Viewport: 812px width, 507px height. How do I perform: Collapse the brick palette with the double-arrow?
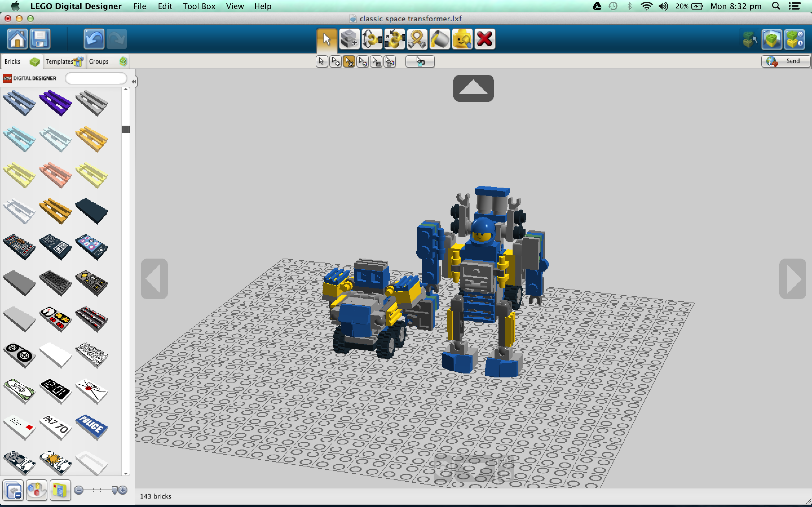(134, 81)
